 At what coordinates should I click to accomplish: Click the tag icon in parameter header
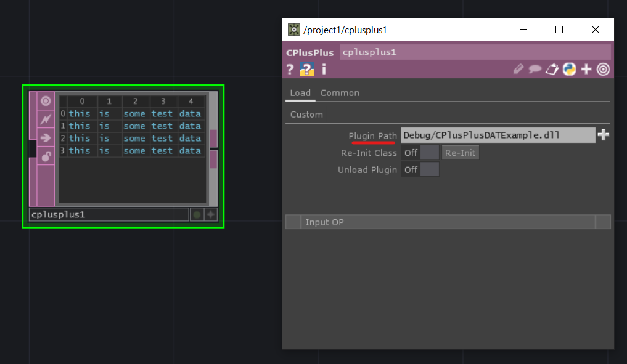click(552, 69)
